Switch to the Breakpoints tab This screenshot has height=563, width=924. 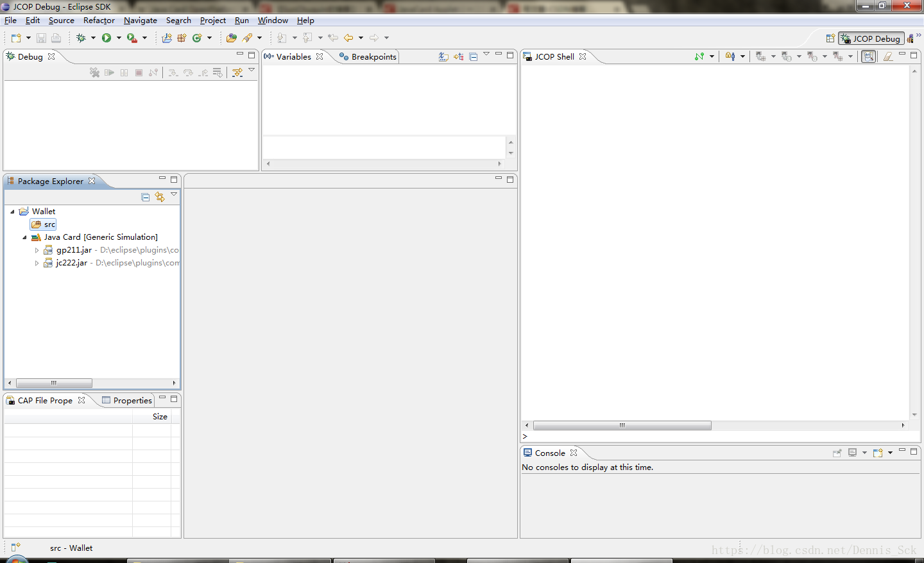368,56
